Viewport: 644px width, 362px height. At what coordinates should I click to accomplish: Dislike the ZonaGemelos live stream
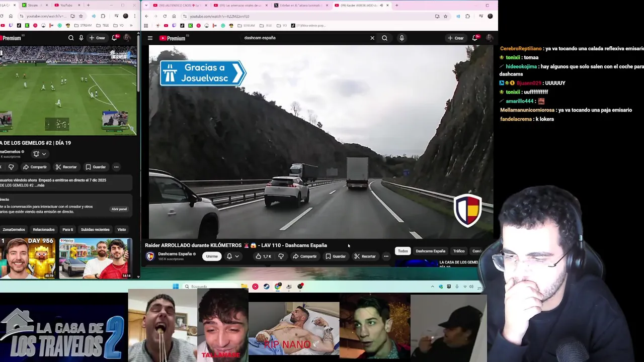coord(11,167)
